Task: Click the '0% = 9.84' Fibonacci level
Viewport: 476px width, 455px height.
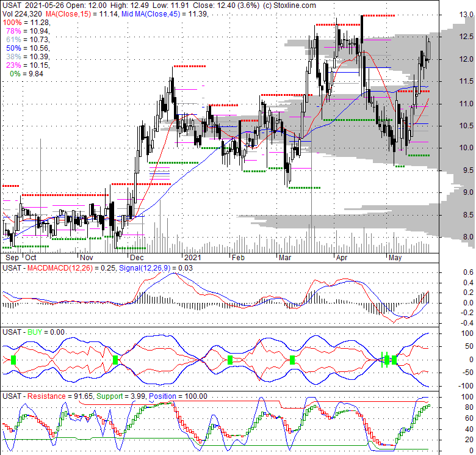Action: (26, 74)
